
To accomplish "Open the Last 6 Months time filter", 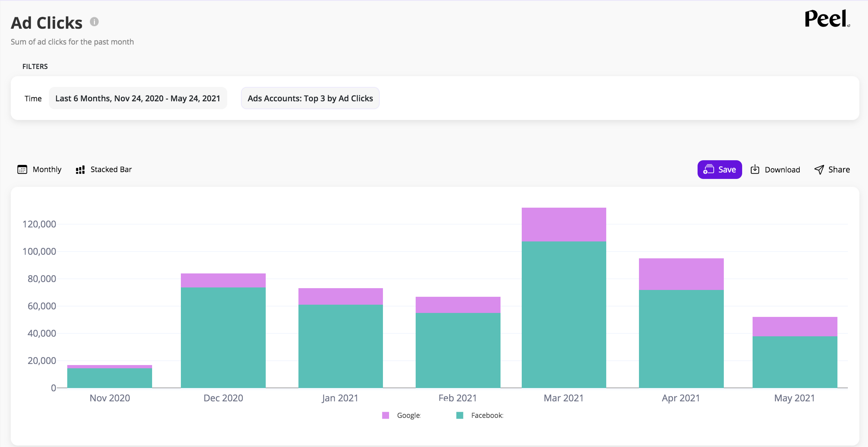I will [138, 98].
